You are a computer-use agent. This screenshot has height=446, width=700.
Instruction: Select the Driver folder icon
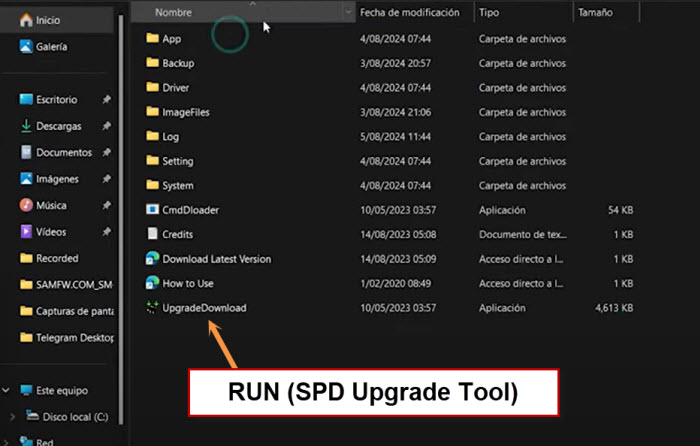[153, 88]
